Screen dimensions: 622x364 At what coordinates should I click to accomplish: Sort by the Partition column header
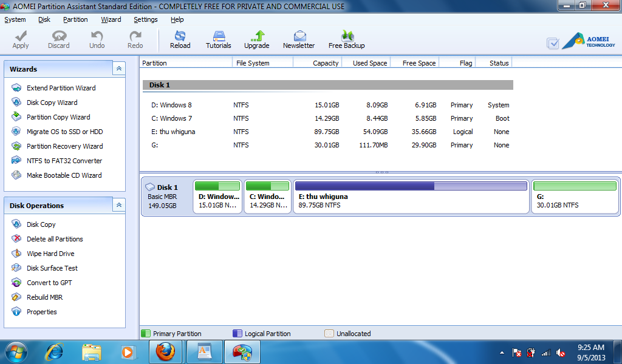(x=186, y=63)
